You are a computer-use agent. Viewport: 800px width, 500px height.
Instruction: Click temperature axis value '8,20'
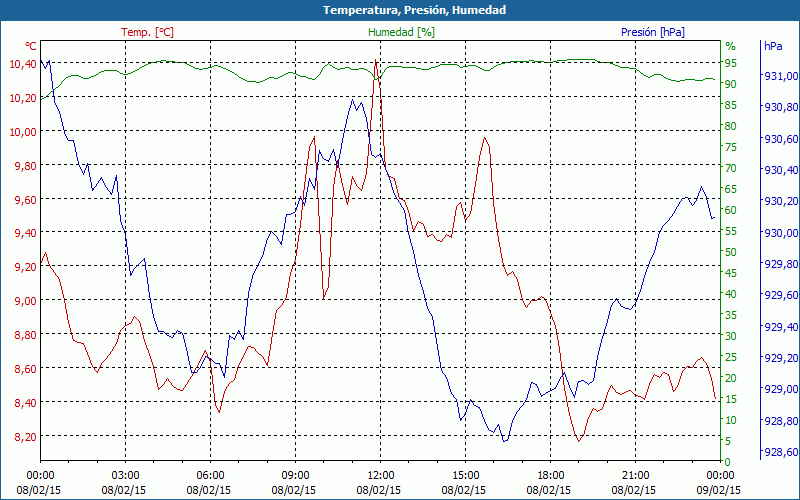point(25,436)
